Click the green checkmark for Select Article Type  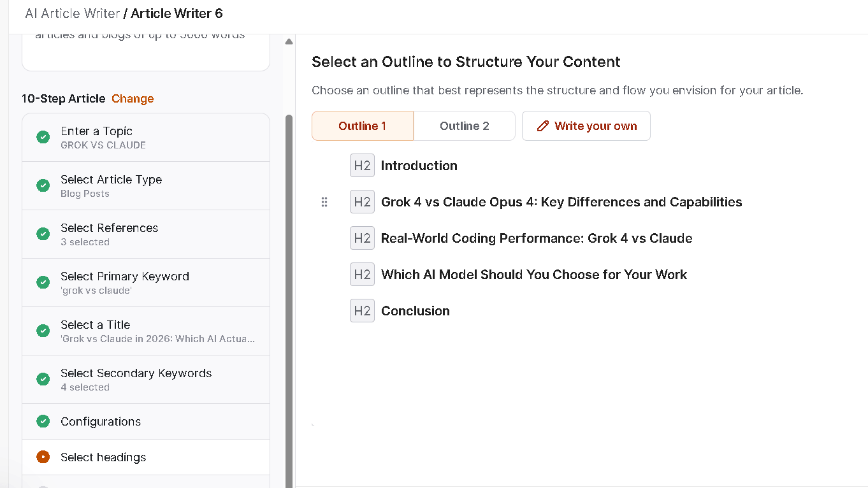pyautogui.click(x=43, y=185)
